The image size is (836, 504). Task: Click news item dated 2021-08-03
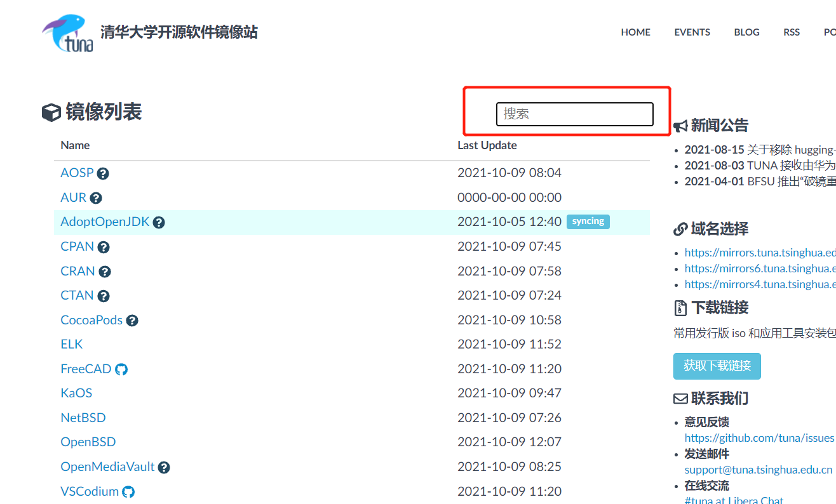point(760,166)
